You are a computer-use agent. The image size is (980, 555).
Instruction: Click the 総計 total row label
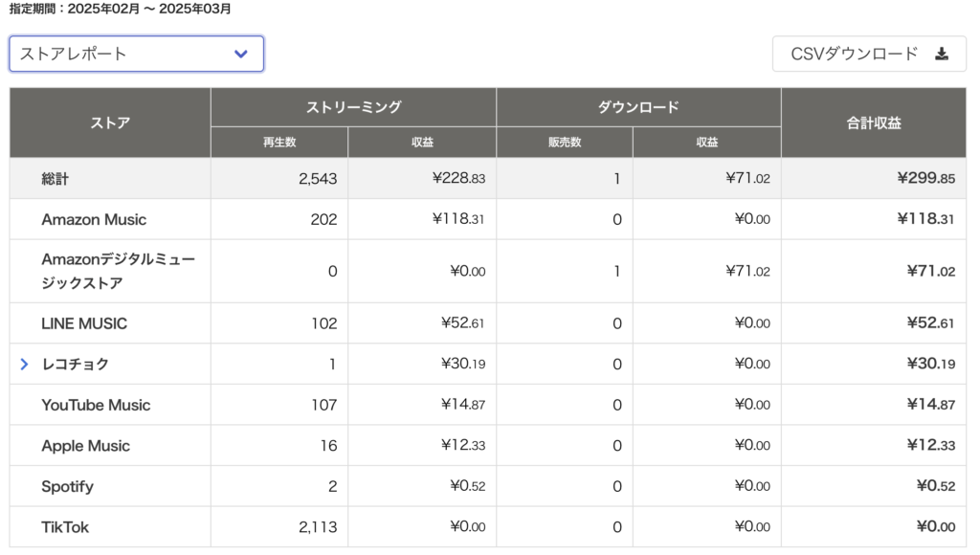coord(55,179)
